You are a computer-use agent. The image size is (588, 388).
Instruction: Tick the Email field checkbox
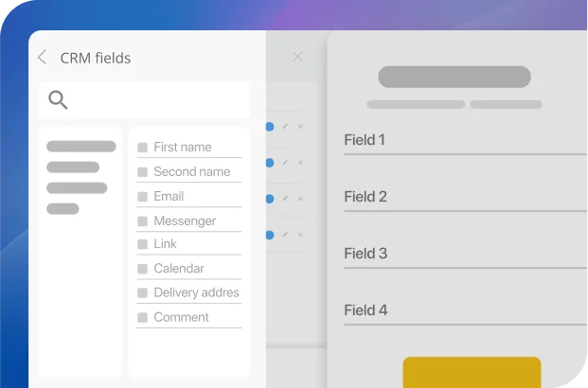point(142,197)
